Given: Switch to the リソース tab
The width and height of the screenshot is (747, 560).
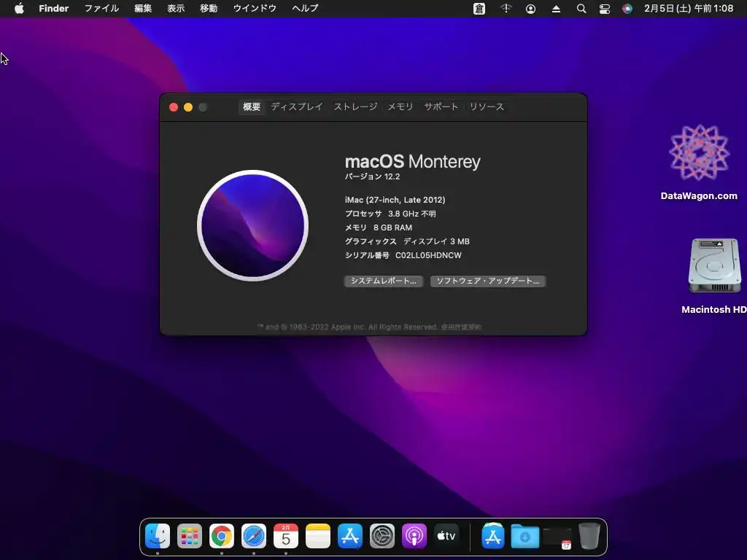Looking at the screenshot, I should [x=487, y=106].
